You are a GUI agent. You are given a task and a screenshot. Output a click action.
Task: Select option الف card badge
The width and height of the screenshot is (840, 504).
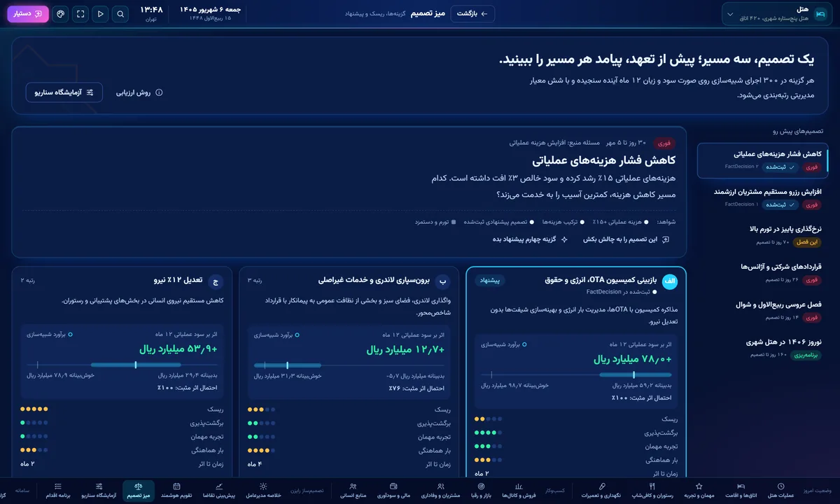tap(670, 281)
